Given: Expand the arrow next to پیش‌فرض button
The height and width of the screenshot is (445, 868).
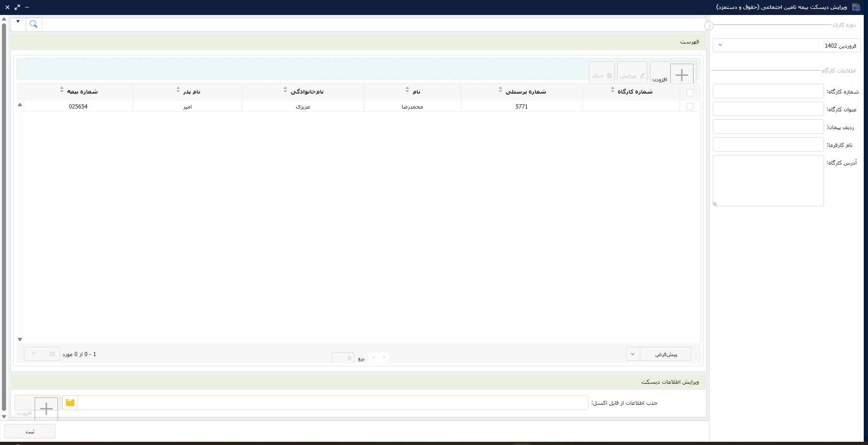Looking at the screenshot, I should click(633, 354).
